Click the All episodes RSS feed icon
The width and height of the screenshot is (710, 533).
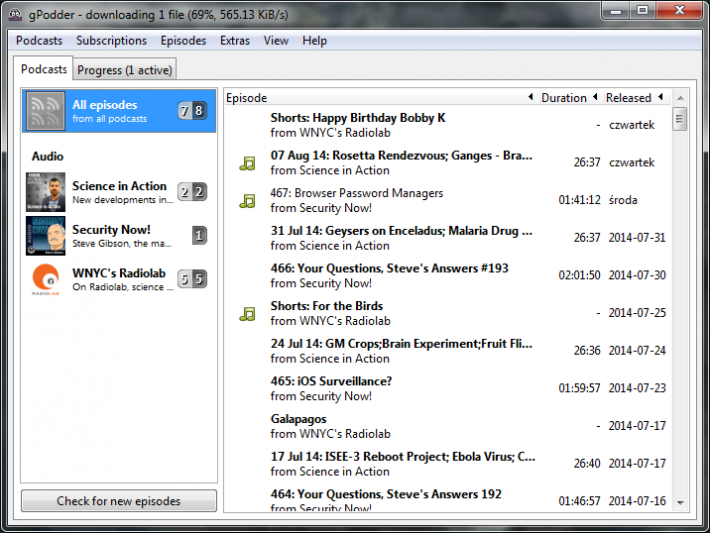(45, 111)
